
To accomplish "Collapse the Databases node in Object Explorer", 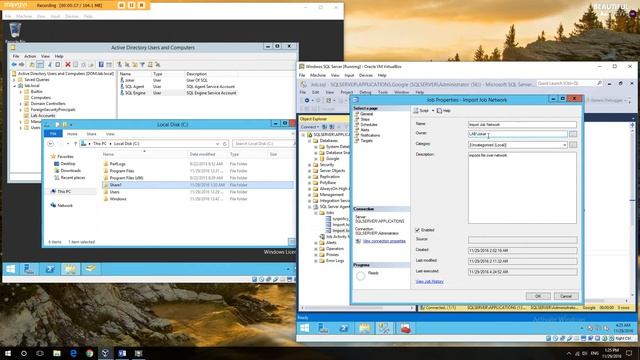I will (309, 140).
